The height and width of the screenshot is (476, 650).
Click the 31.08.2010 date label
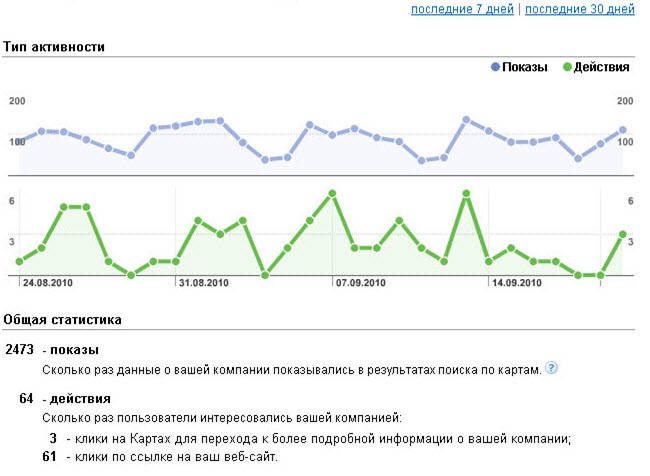coord(204,283)
